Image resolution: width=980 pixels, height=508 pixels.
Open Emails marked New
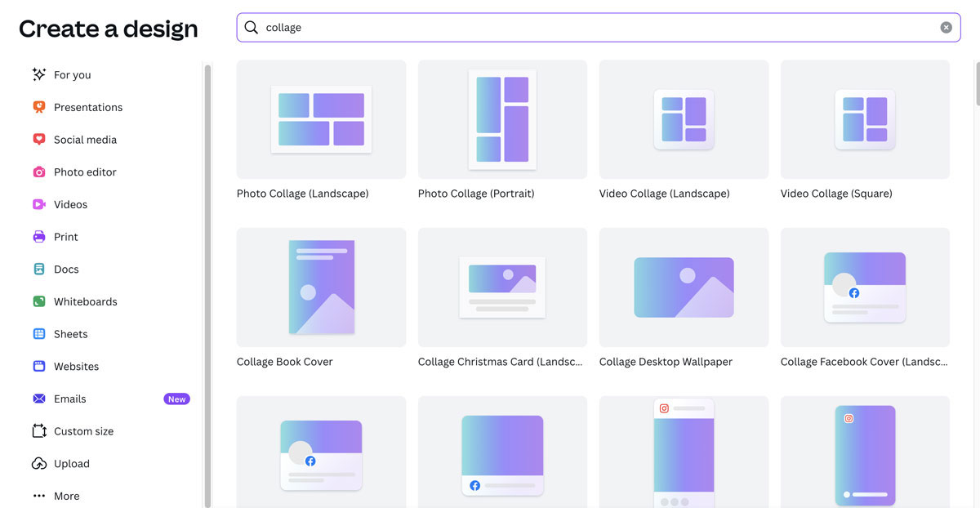coord(70,399)
